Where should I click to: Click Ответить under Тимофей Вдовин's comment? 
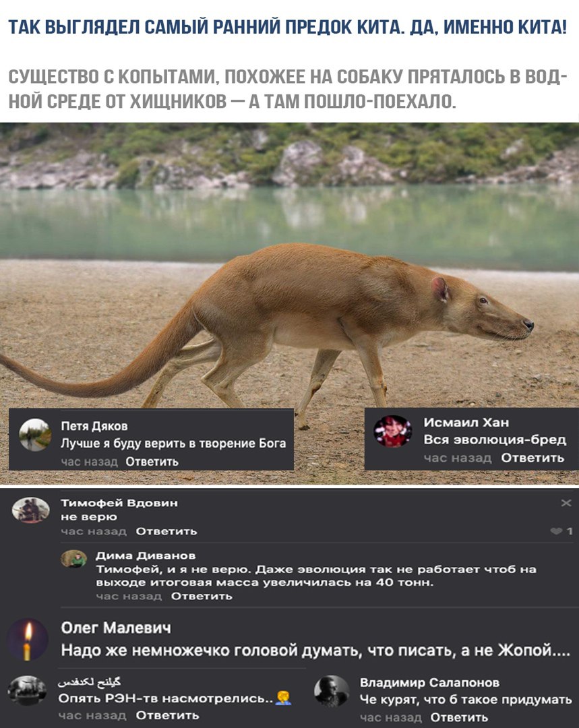pos(166,531)
